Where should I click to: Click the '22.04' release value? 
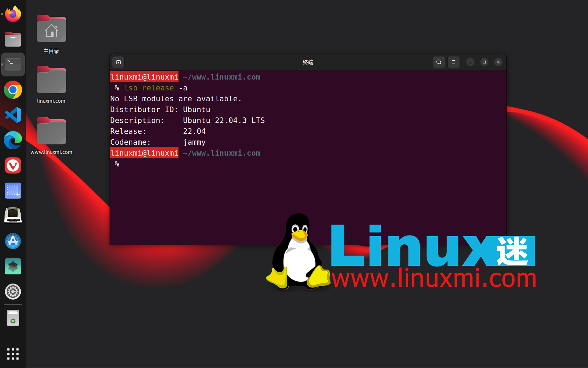click(x=194, y=131)
